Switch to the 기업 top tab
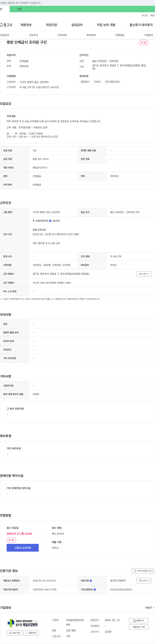The height and width of the screenshot is (644, 155). tap(19, 9)
